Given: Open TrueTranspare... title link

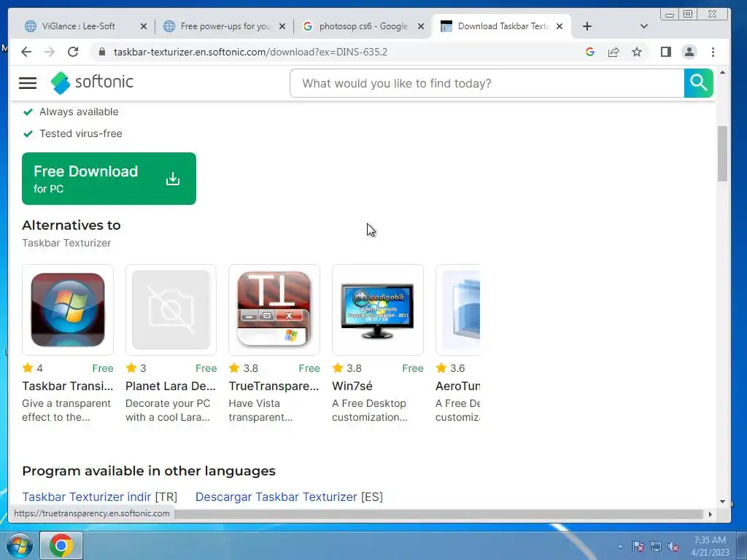Looking at the screenshot, I should [x=274, y=386].
